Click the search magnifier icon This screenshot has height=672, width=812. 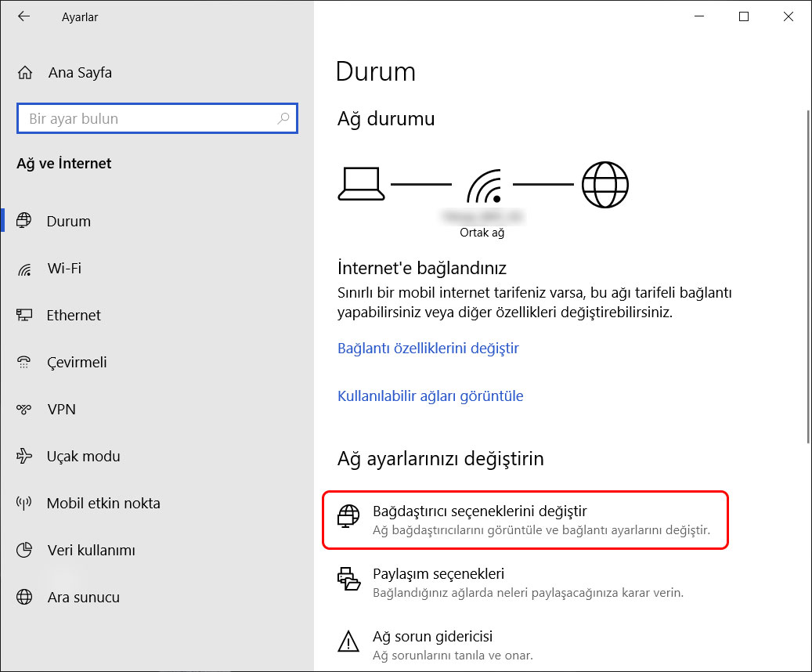(x=283, y=119)
